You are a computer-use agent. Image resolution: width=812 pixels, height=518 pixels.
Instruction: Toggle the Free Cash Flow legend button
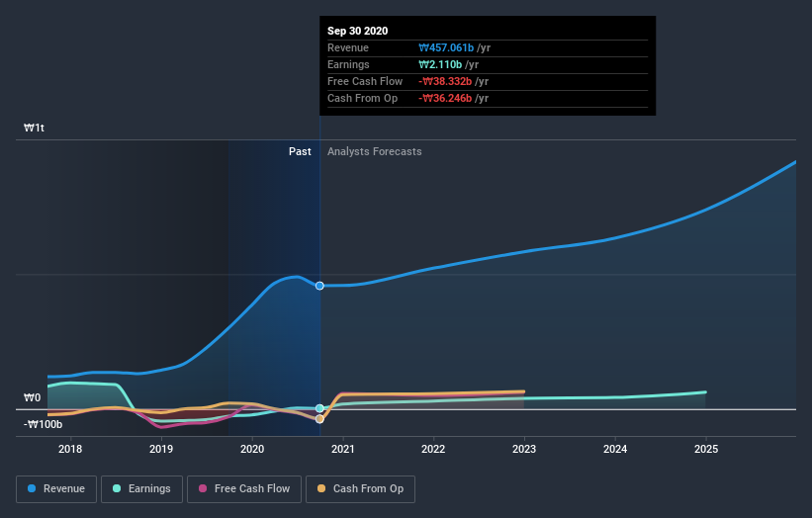pos(244,489)
